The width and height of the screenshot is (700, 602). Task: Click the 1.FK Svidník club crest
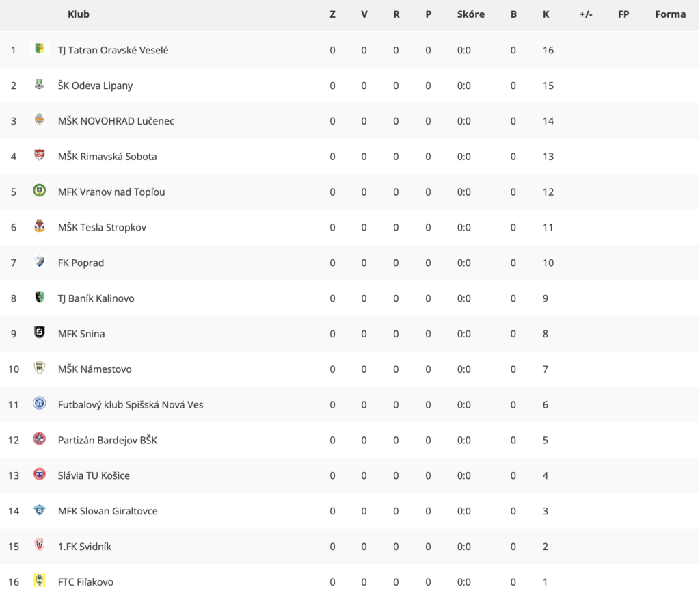39,545
